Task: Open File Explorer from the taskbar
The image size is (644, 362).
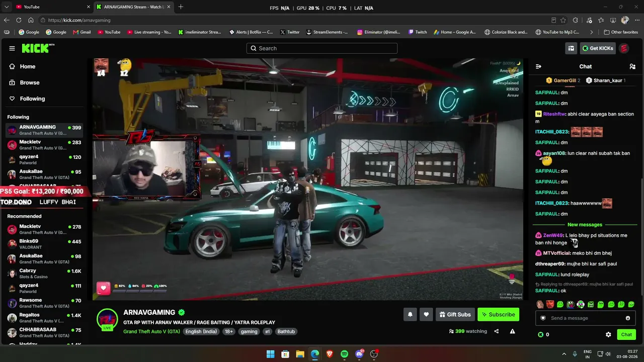Action: (300, 354)
